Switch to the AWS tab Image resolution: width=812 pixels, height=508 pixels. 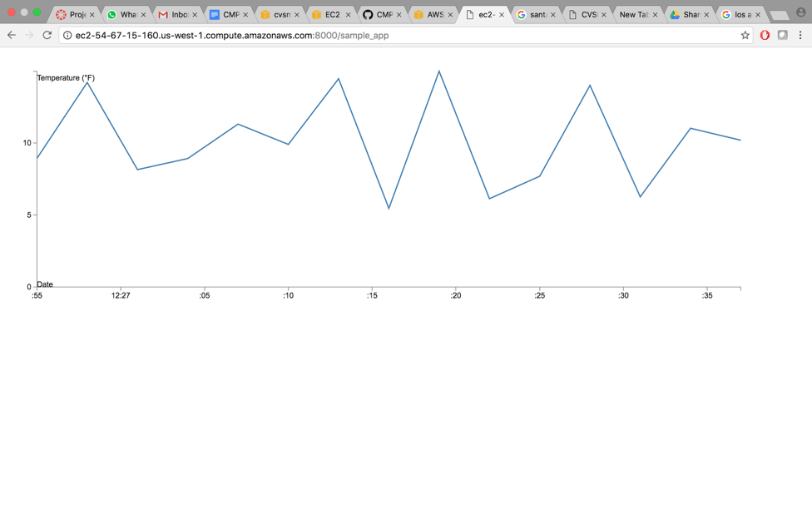433,14
